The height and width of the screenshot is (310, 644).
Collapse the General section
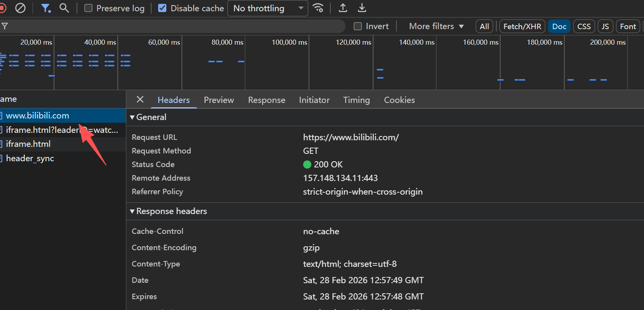point(148,117)
